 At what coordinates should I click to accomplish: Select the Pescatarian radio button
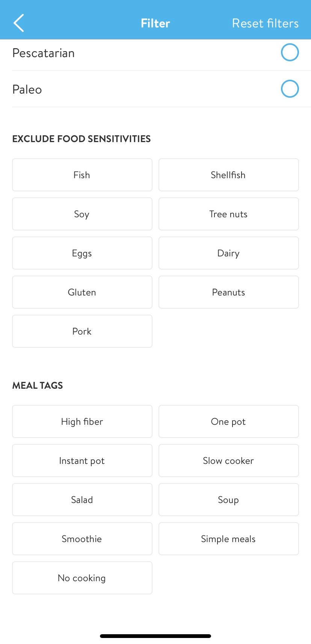coord(290,52)
